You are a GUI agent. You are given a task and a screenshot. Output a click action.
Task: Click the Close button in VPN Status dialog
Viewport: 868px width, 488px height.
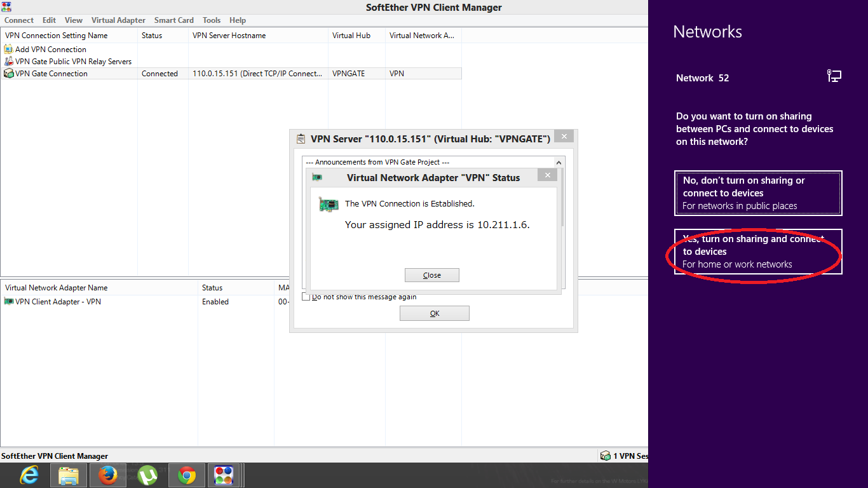pyautogui.click(x=431, y=275)
